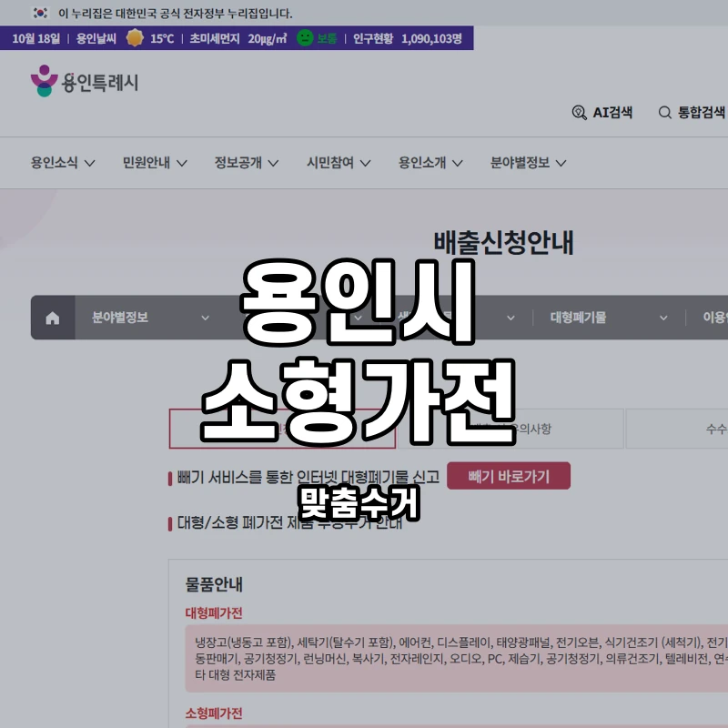Click the 소형폐가전 red subheading
The image size is (728, 728).
pyautogui.click(x=214, y=713)
